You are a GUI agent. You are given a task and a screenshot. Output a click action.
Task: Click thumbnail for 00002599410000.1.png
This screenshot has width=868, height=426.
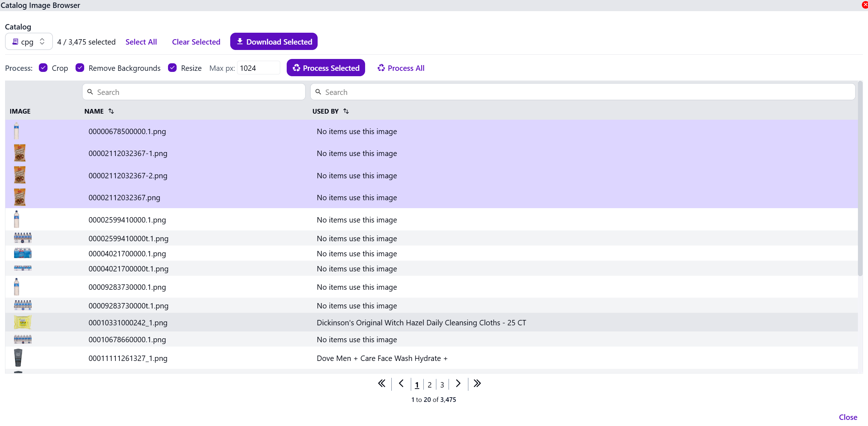16,219
